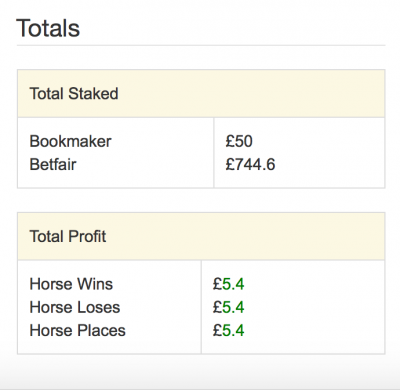Click the horizontal rule under Totals

201,45
